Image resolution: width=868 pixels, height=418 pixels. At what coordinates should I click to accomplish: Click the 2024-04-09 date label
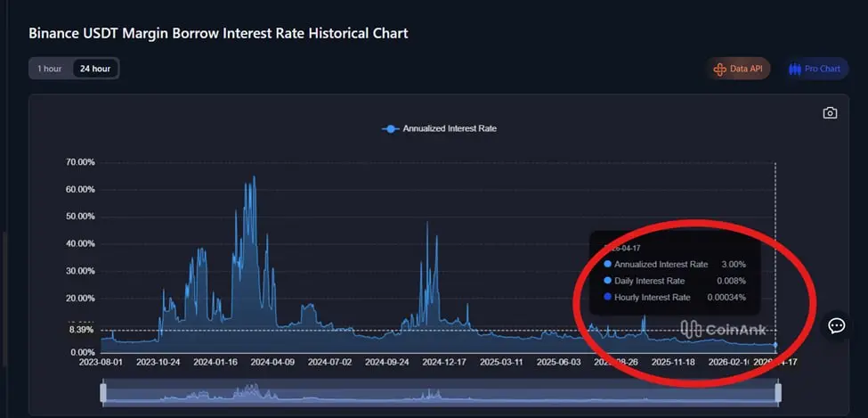(273, 362)
